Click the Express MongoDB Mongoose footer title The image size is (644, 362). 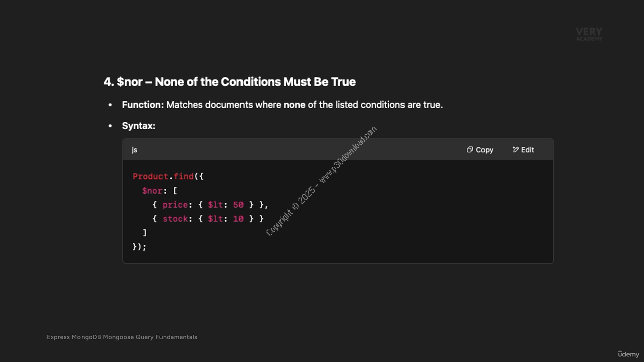122,337
